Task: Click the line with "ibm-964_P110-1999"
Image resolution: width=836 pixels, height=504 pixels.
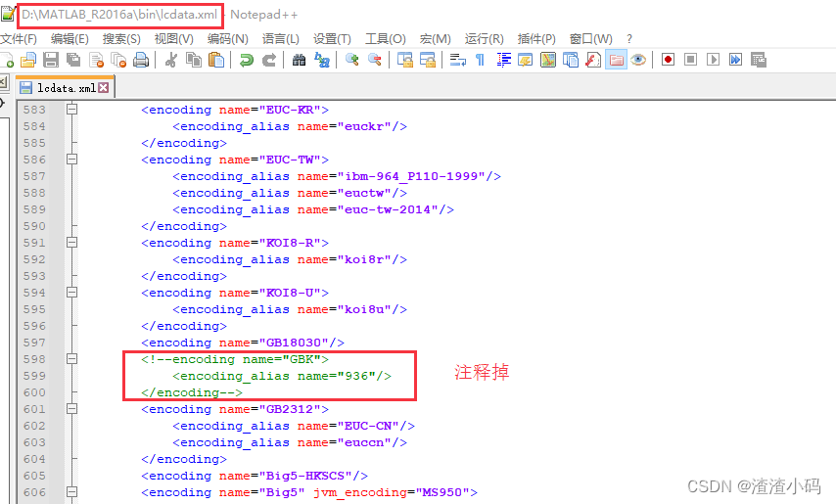Action: 337,176
